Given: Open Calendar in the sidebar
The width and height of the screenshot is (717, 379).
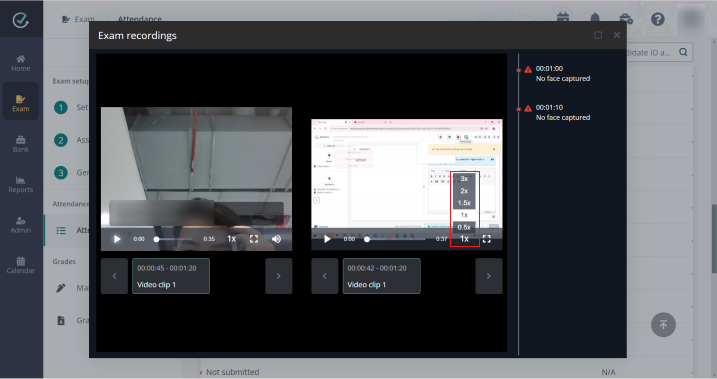Looking at the screenshot, I should [x=21, y=265].
